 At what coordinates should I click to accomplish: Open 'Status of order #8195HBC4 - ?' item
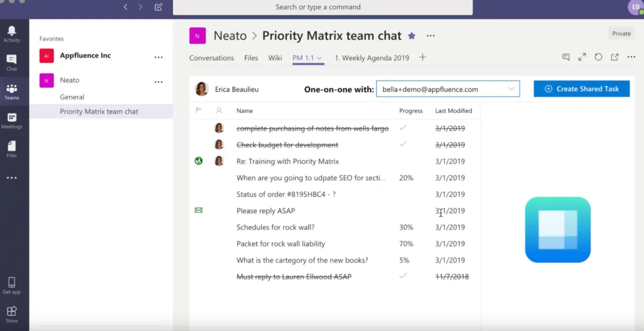(286, 195)
